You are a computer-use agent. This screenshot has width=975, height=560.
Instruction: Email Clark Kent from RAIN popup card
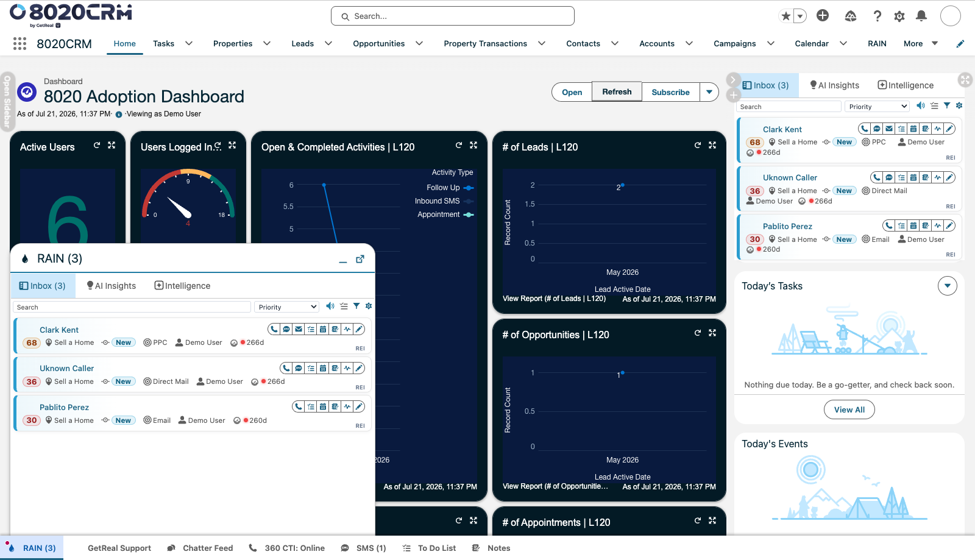point(299,329)
